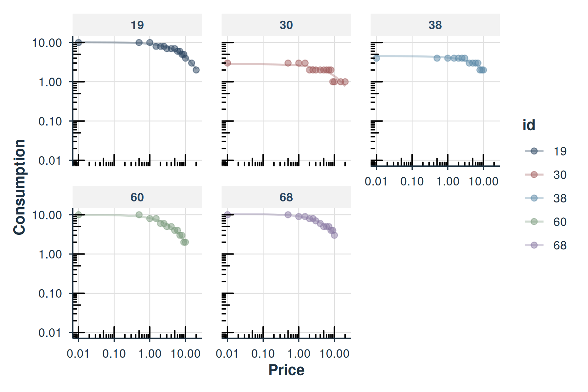Select the facet panel header labeled 19
This screenshot has width=588, height=392.
(137, 25)
